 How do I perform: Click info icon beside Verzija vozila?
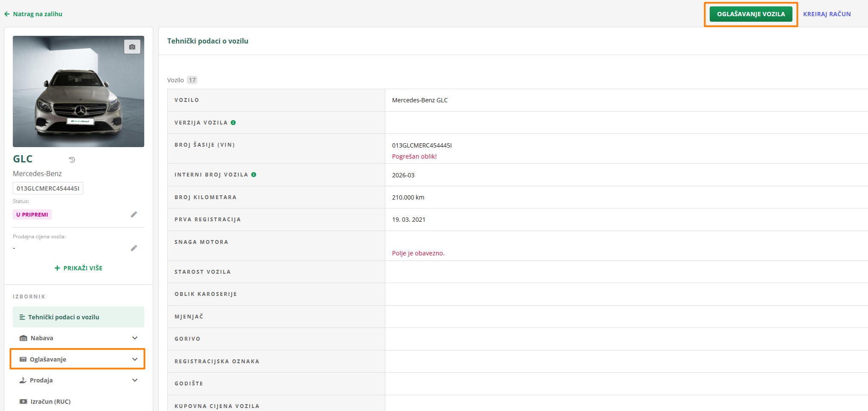pyautogui.click(x=233, y=123)
